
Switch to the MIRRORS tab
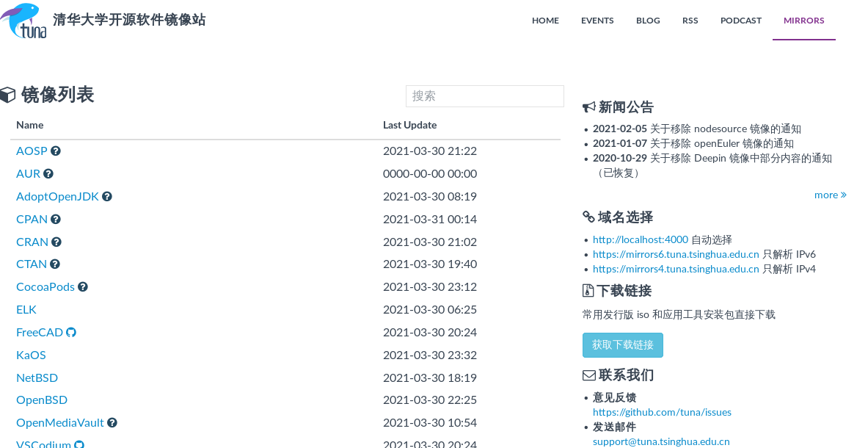[803, 21]
